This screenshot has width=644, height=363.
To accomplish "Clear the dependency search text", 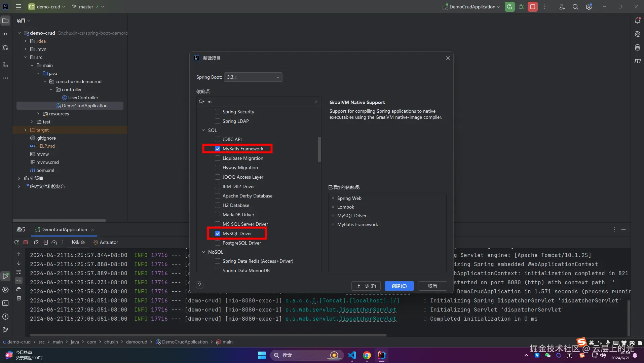I will [x=316, y=102].
